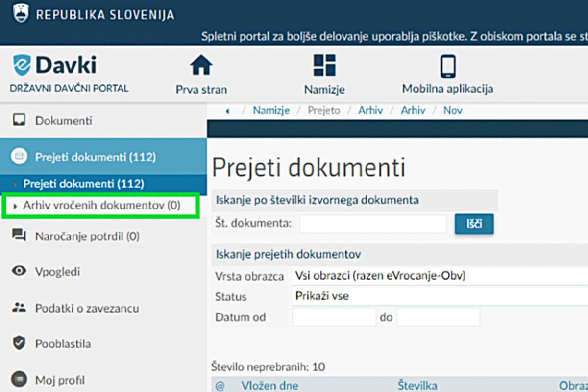Open Mobilna aplikacija via the phone icon

pyautogui.click(x=447, y=64)
